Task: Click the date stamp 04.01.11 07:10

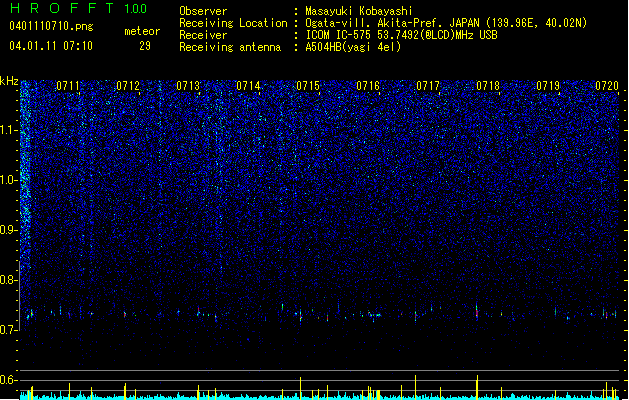Action: [51, 46]
